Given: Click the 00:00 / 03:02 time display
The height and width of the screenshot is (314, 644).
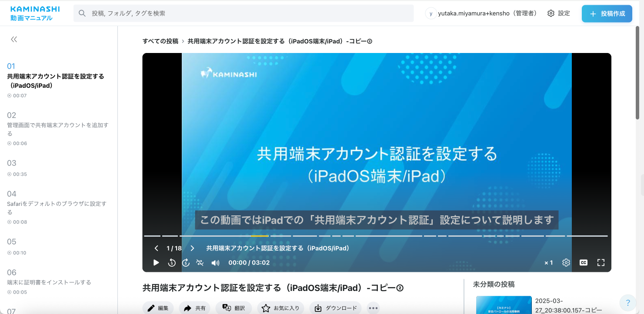Looking at the screenshot, I should [249, 263].
